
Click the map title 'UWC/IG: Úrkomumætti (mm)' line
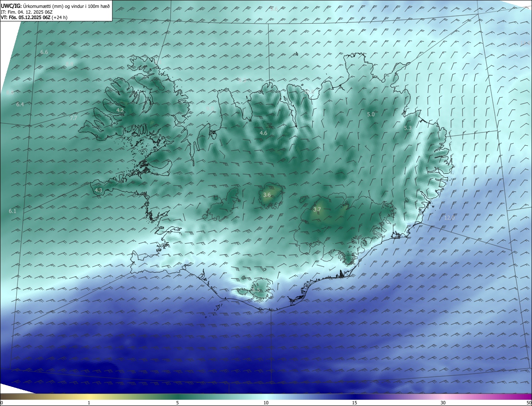[55, 6]
